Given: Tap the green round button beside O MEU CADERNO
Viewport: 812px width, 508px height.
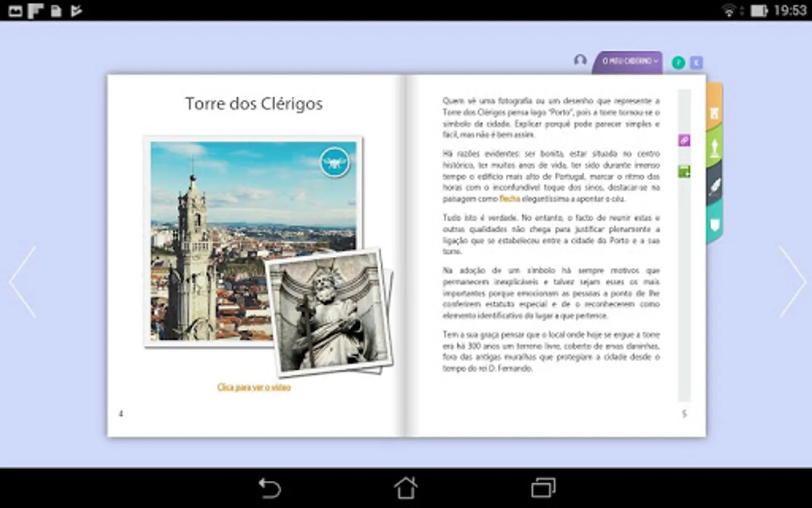Looking at the screenshot, I should (678, 63).
